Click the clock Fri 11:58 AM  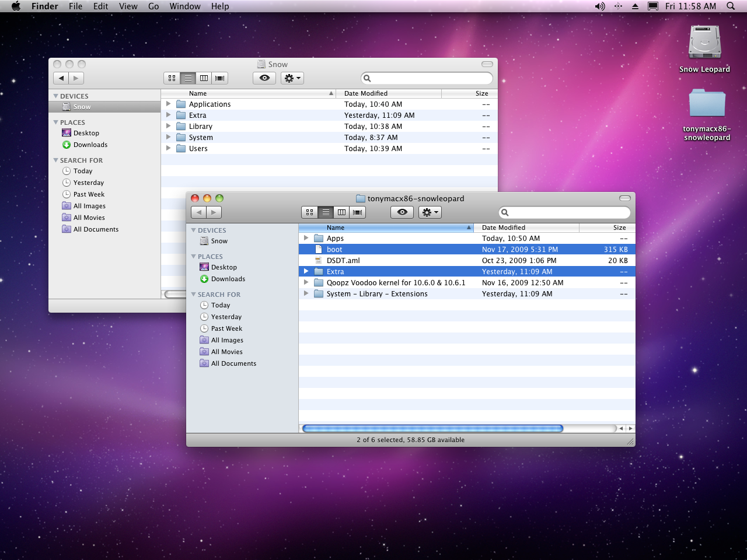click(690, 6)
